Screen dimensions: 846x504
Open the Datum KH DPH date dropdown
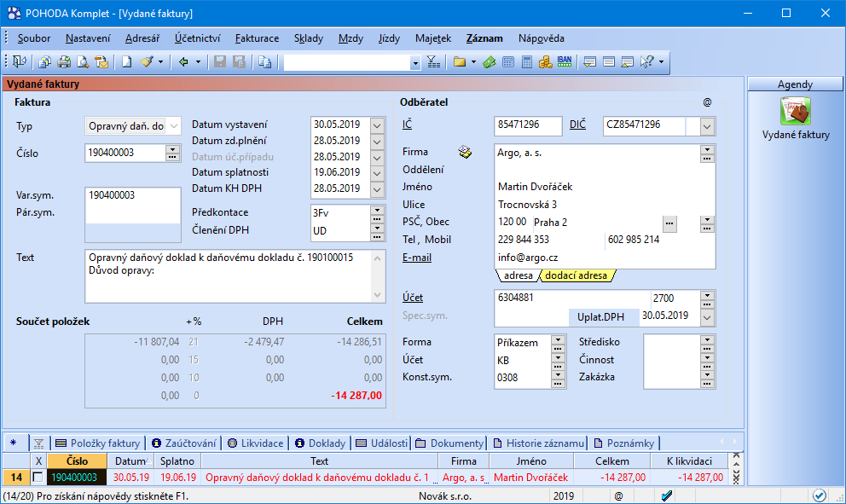pyautogui.click(x=377, y=189)
